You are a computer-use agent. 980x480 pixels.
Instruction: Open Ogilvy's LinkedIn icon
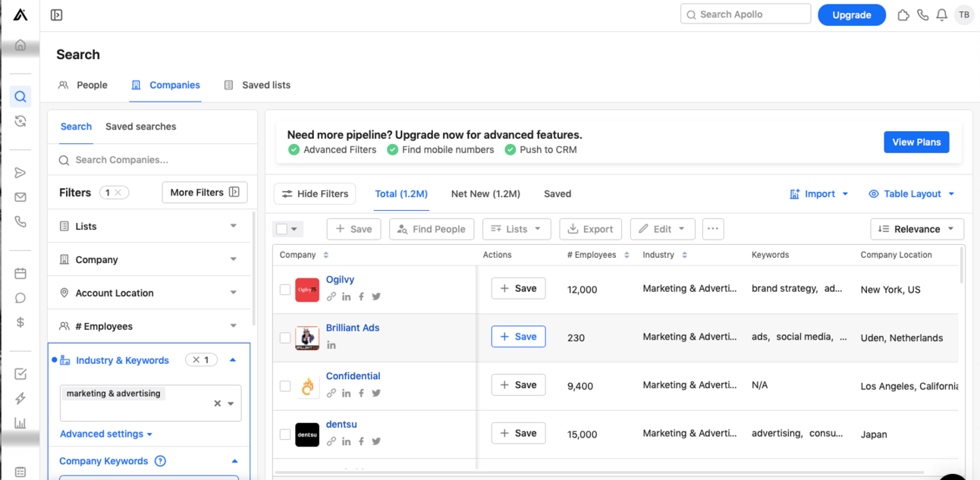[x=346, y=296]
